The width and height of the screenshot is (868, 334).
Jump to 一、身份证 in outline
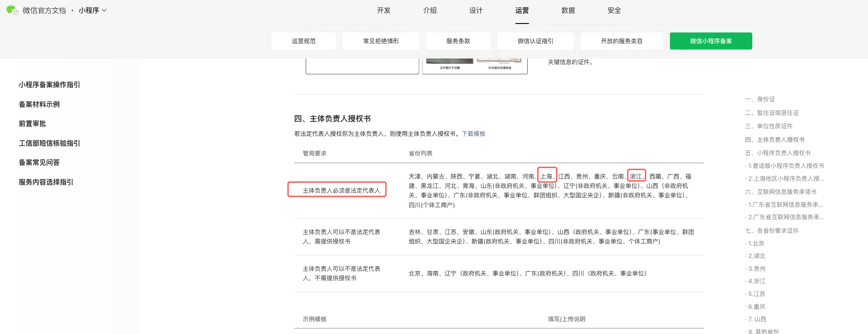click(760, 99)
